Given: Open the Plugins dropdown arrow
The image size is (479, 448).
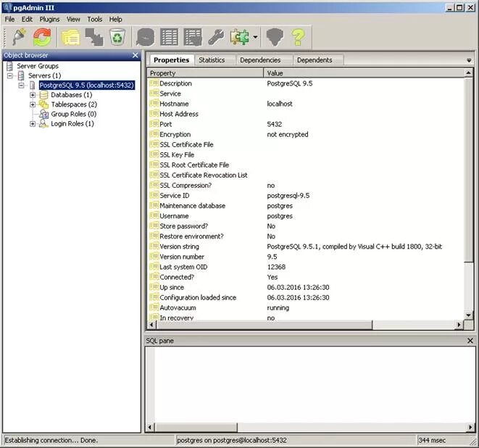Looking at the screenshot, I should [x=255, y=37].
